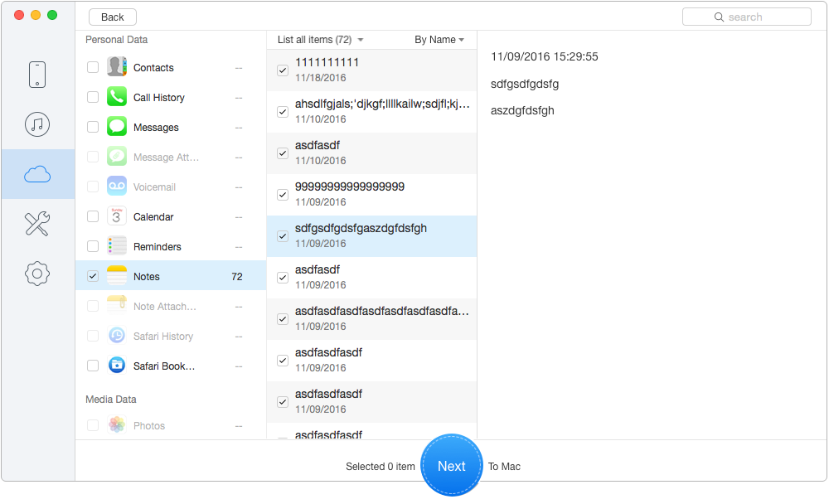Click the Messages speech bubble icon
Screen dimensions: 829x504
click(117, 127)
